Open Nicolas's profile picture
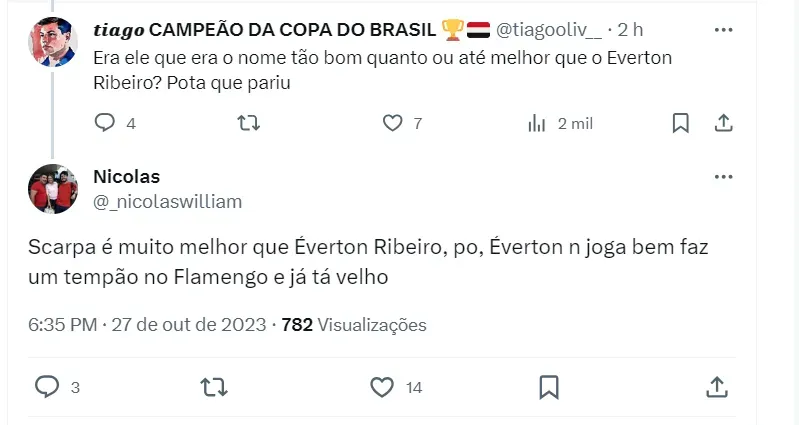 pos(54,188)
